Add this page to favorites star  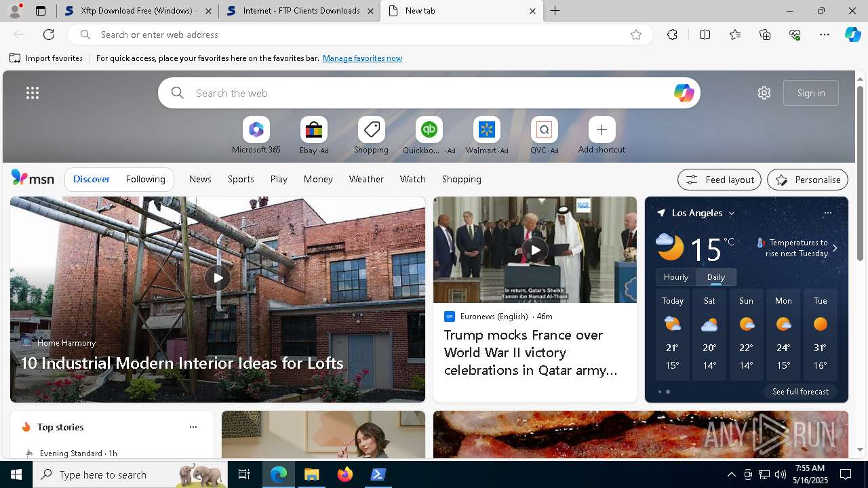click(x=636, y=35)
